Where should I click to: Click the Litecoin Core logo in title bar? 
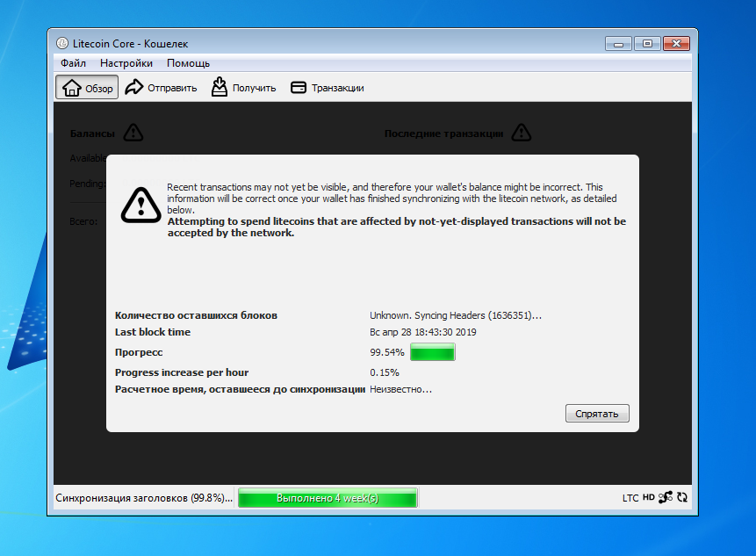(62, 43)
